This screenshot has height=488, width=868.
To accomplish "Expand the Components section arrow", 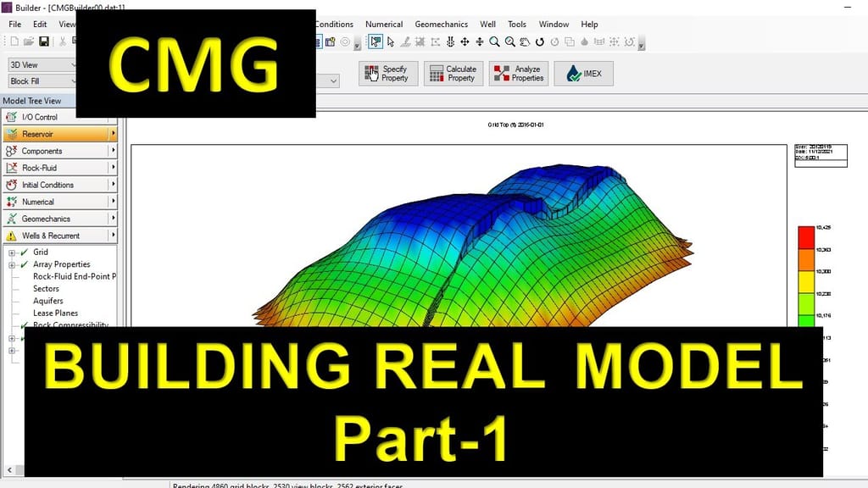I will click(x=113, y=151).
